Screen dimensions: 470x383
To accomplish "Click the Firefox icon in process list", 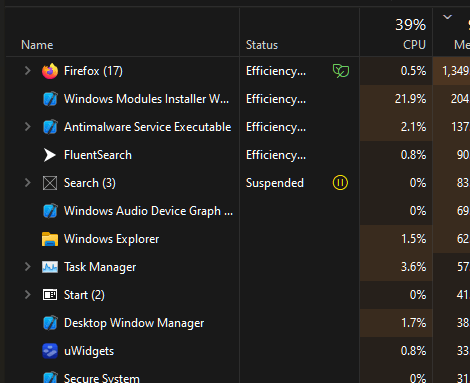I will coord(50,71).
